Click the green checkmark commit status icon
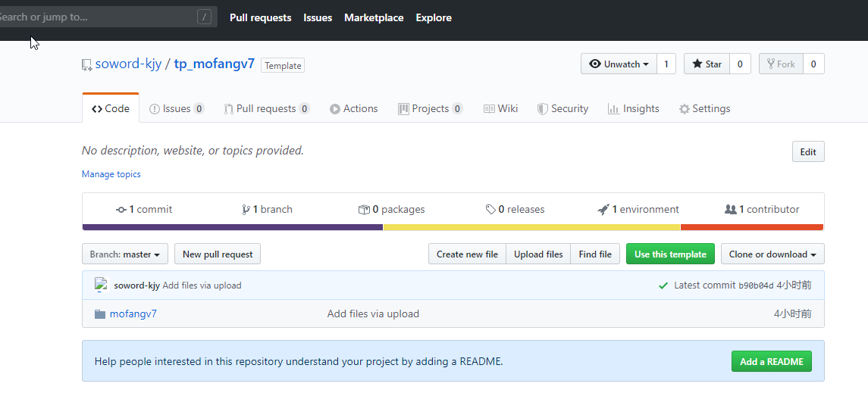The width and height of the screenshot is (868, 418). 663,285
